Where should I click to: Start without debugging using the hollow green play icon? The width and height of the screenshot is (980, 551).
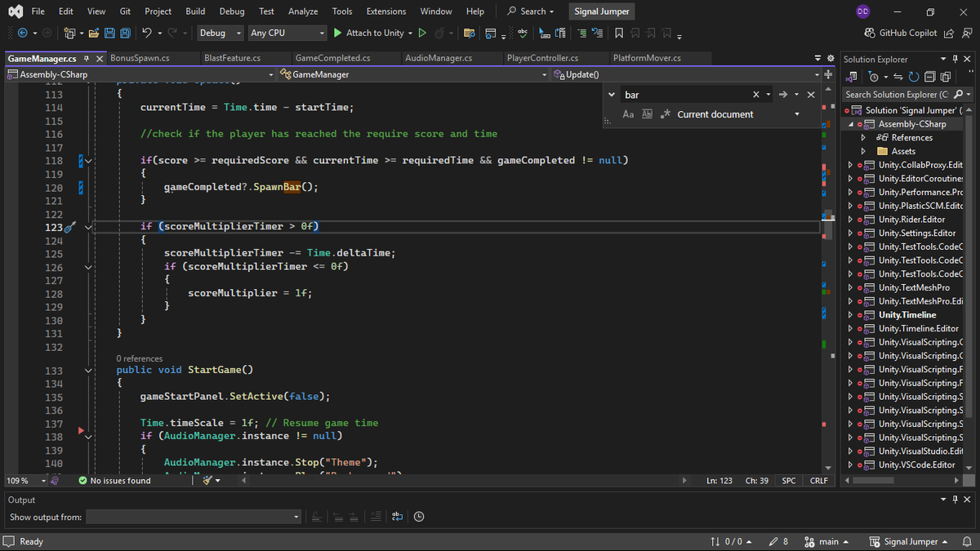(422, 33)
